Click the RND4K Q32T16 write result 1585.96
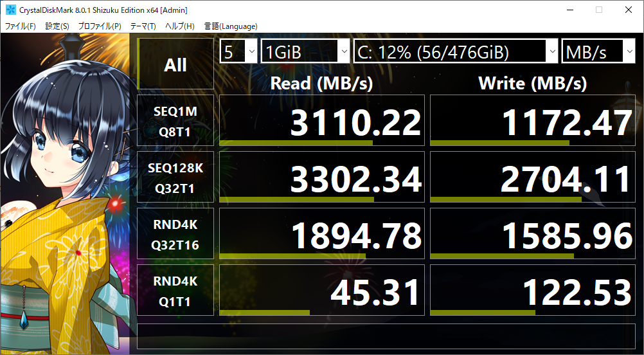The width and height of the screenshot is (644, 355). click(x=533, y=234)
